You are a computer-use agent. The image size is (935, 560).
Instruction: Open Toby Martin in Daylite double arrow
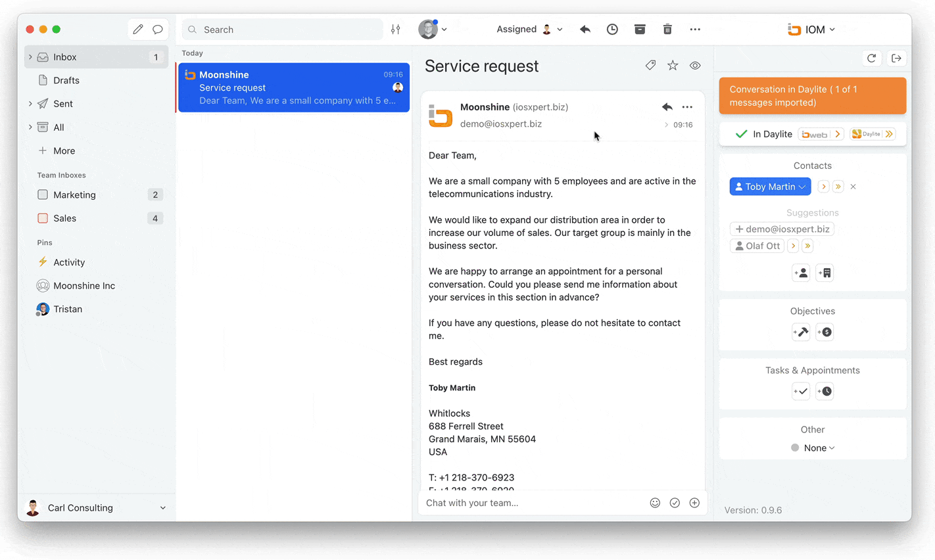(x=838, y=187)
